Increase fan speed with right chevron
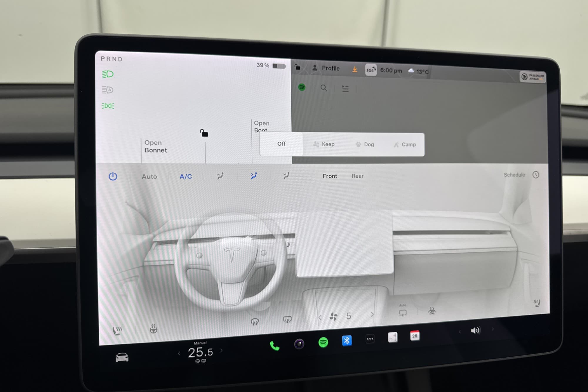Image resolution: width=588 pixels, height=392 pixels. click(372, 314)
